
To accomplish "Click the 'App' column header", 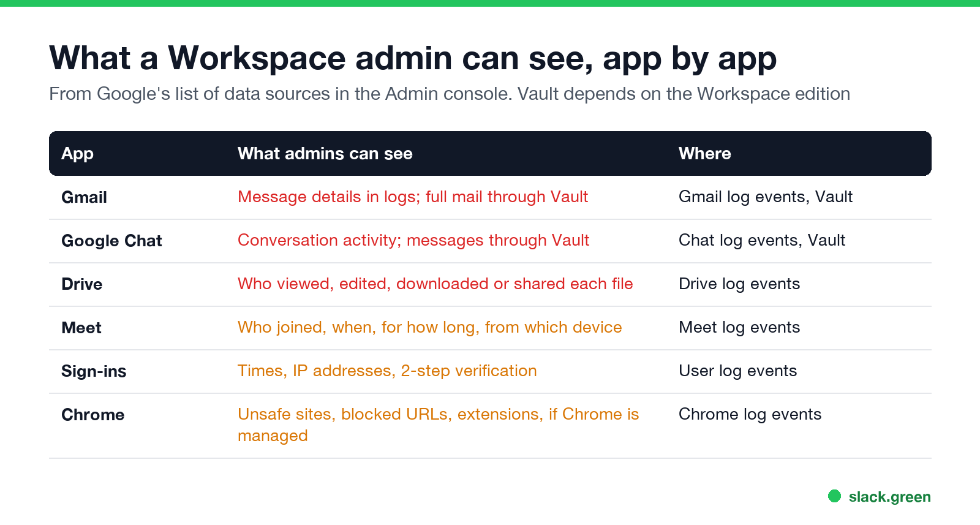I will coord(77,154).
